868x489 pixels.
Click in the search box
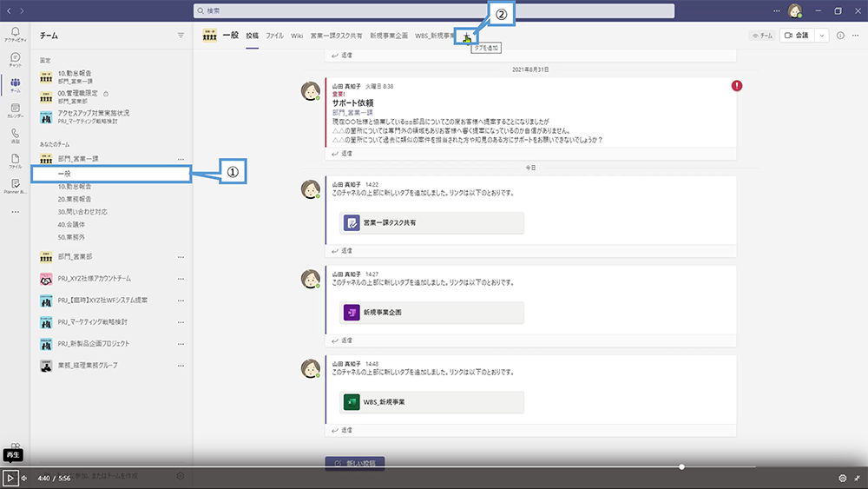[x=434, y=10]
